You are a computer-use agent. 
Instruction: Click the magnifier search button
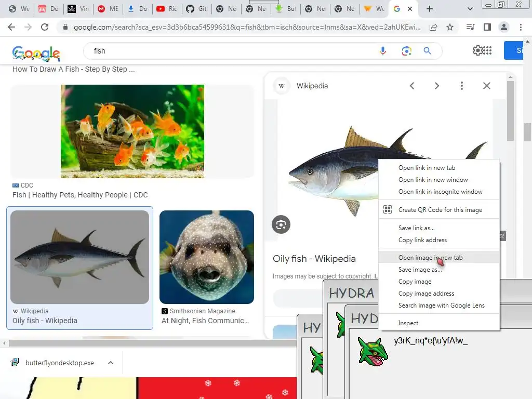427,51
